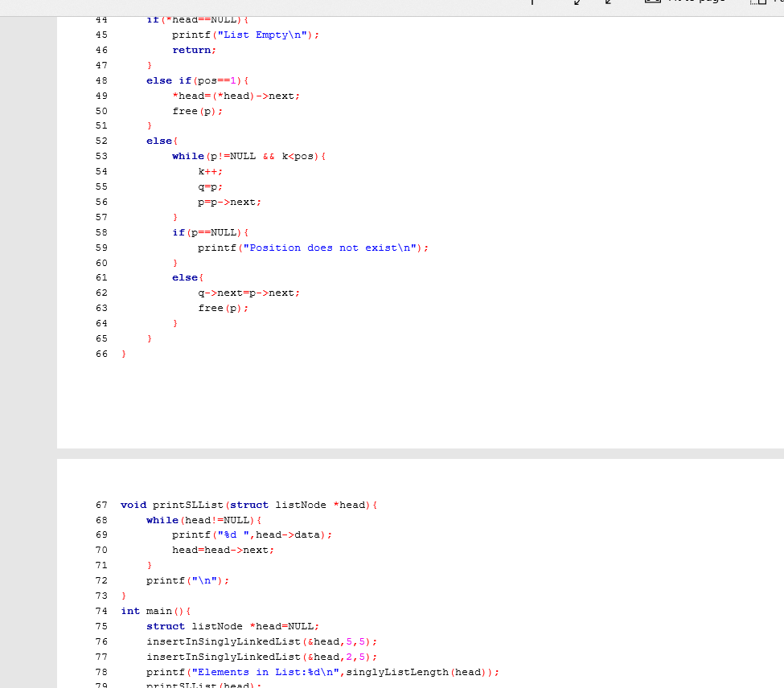784x688 pixels.
Task: Click the insertInSinglyLinkedList call on line 76
Action: (x=233, y=641)
